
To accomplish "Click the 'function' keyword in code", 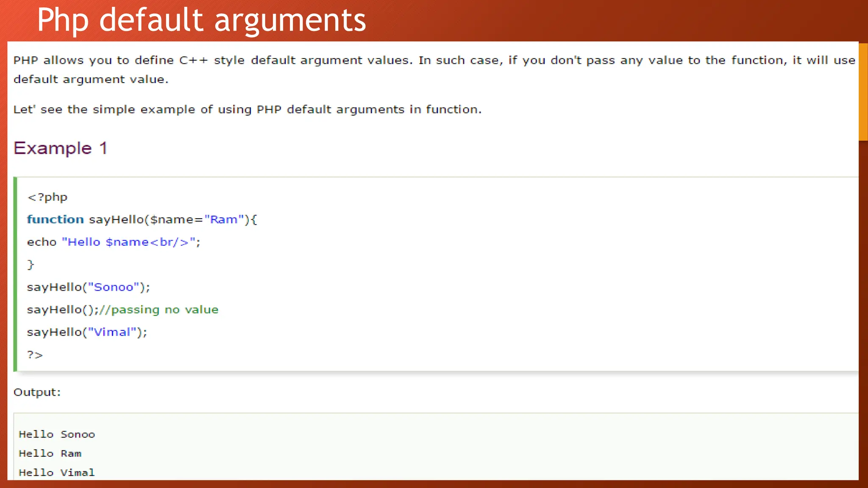I will click(56, 219).
